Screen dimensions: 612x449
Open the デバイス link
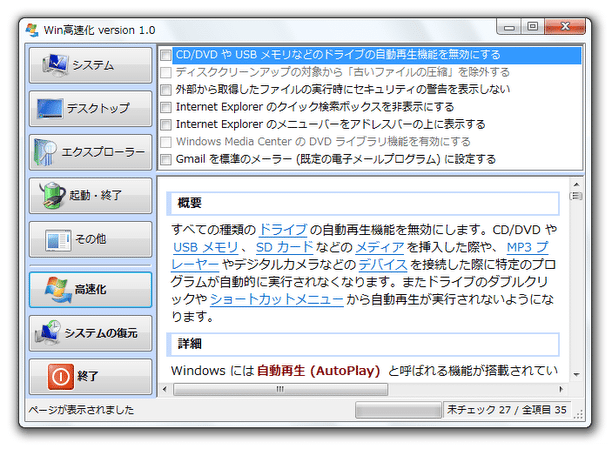(x=383, y=265)
